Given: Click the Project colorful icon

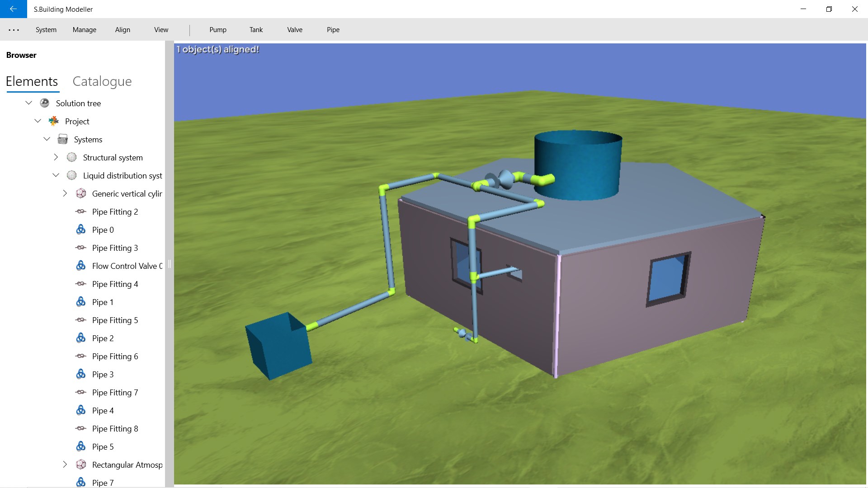Looking at the screenshot, I should tap(53, 121).
